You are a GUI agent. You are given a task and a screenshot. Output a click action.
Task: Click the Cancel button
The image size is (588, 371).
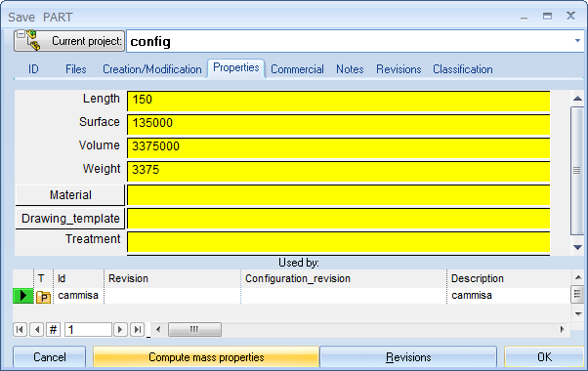(x=50, y=357)
